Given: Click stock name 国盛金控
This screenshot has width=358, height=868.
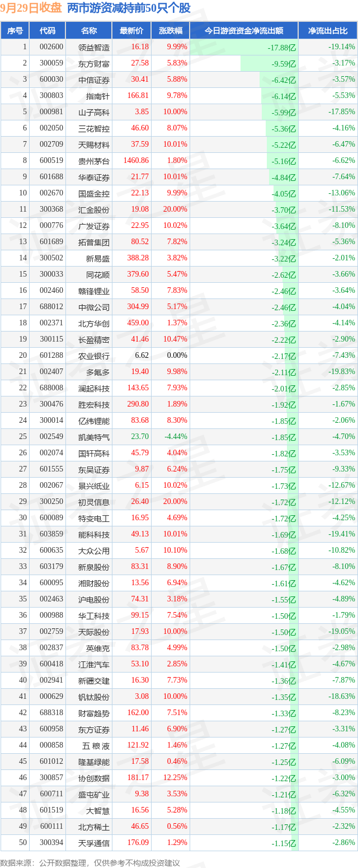Looking at the screenshot, I should [x=94, y=194].
